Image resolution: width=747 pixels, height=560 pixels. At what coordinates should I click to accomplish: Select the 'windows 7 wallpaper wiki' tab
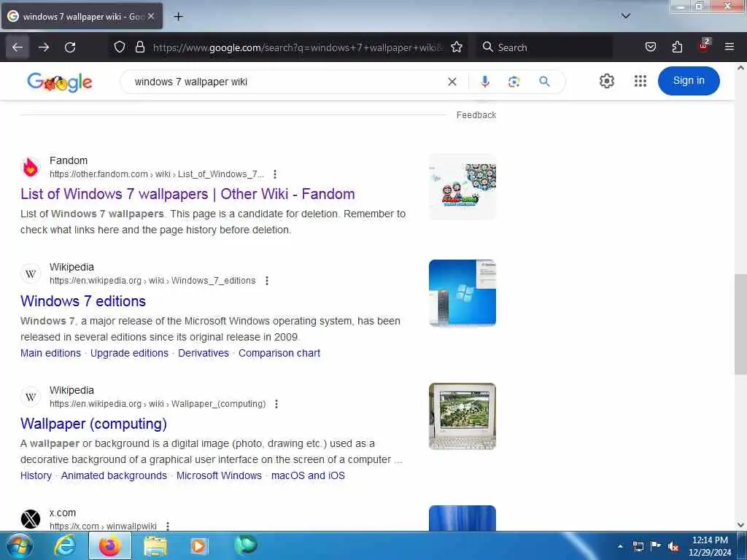pyautogui.click(x=82, y=16)
